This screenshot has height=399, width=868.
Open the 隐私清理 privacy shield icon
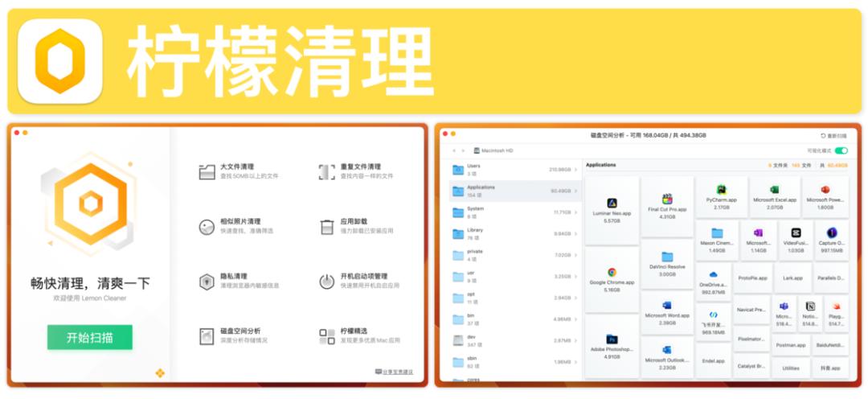(x=207, y=282)
